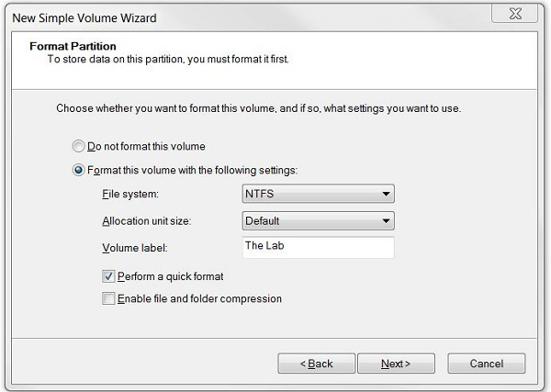Uncheck Perform a quick format
The width and height of the screenshot is (551, 392).
point(108,276)
